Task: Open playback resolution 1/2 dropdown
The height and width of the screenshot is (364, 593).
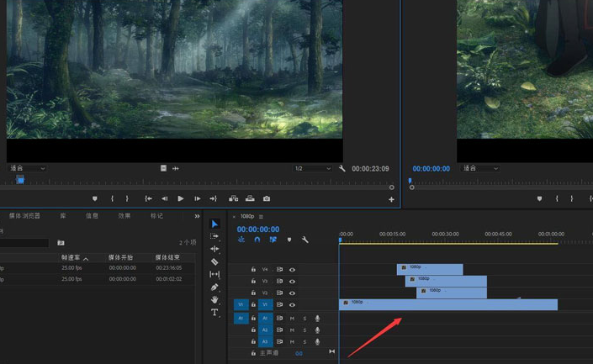Action: point(311,168)
